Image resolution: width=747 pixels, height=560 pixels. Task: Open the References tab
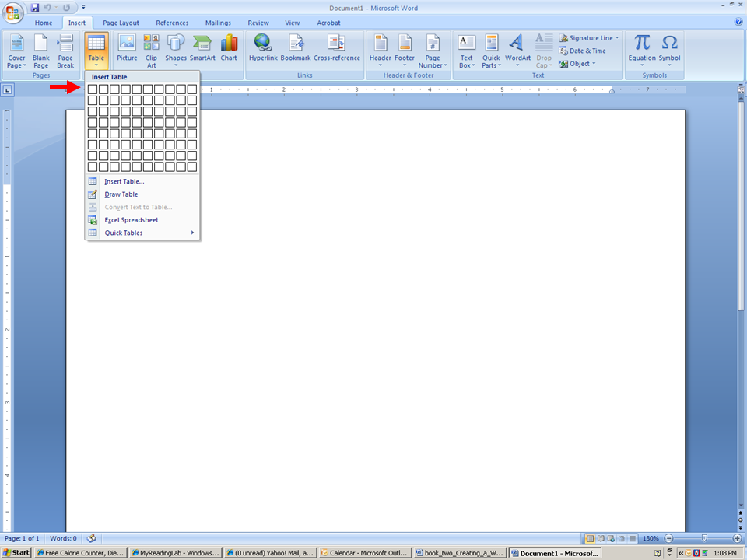[172, 23]
